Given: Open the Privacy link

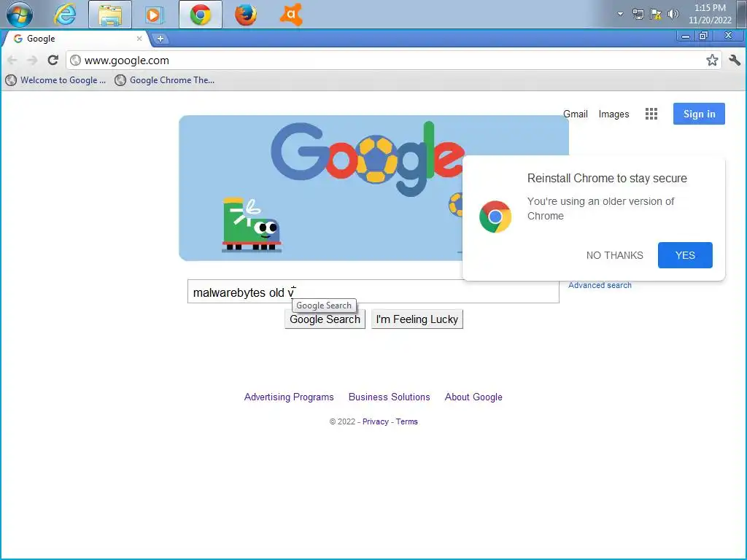Looking at the screenshot, I should 376,421.
